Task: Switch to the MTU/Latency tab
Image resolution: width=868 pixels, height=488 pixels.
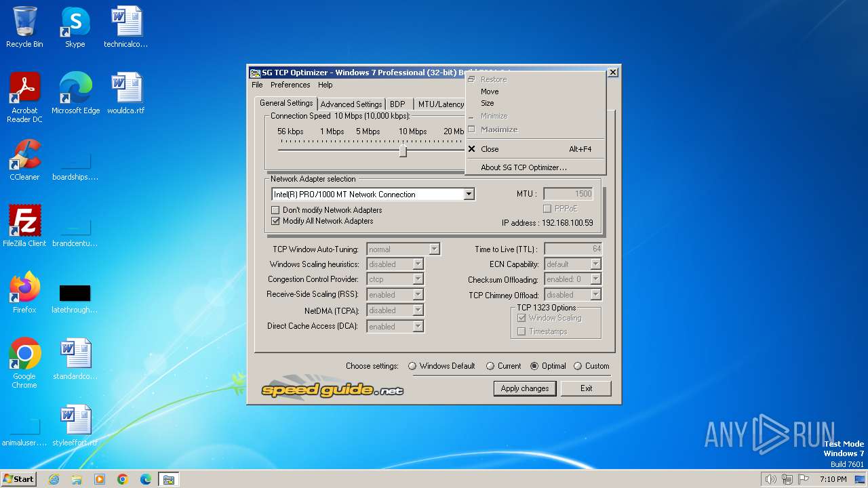Action: [441, 104]
